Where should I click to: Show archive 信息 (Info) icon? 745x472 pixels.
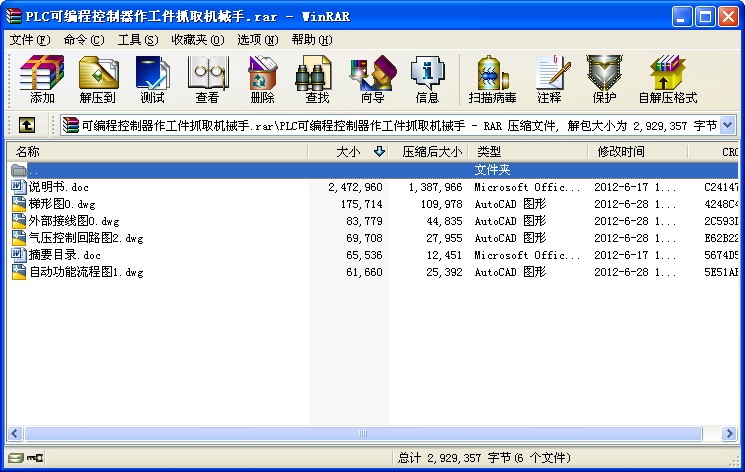[x=427, y=80]
